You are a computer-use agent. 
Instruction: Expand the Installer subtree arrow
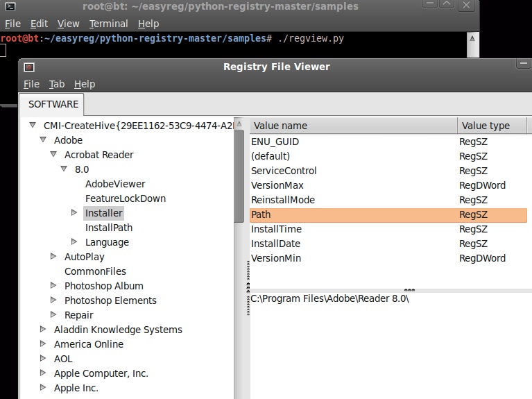[74, 213]
